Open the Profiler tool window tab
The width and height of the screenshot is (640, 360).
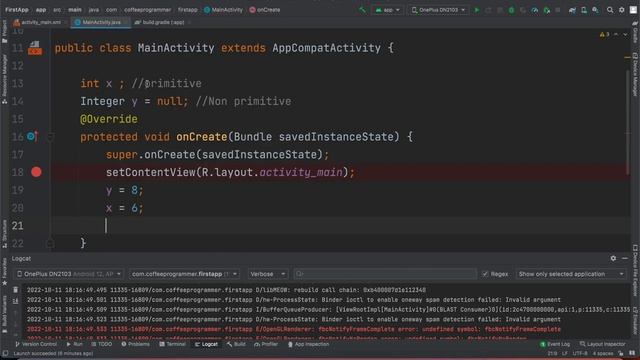pos(266,344)
